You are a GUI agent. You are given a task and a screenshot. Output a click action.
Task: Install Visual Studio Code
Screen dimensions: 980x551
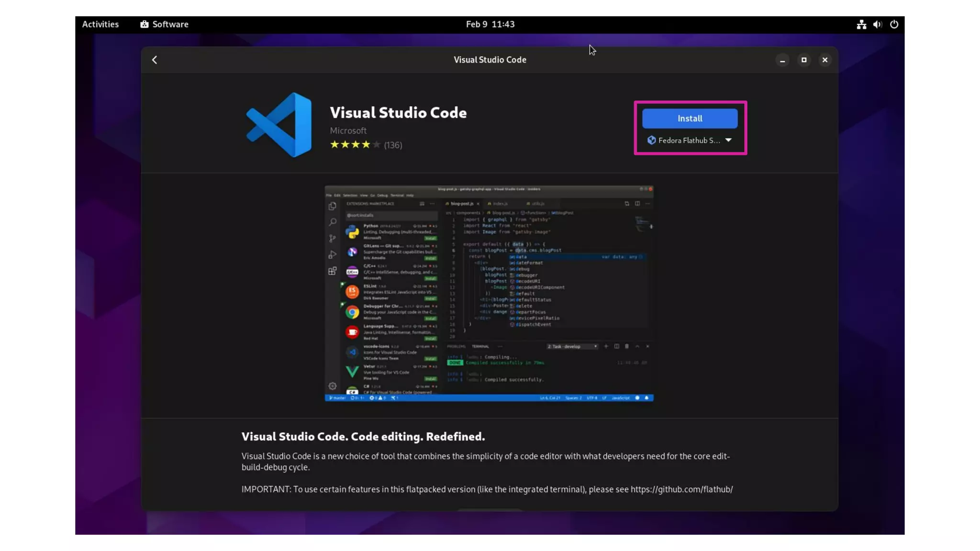pyautogui.click(x=690, y=118)
